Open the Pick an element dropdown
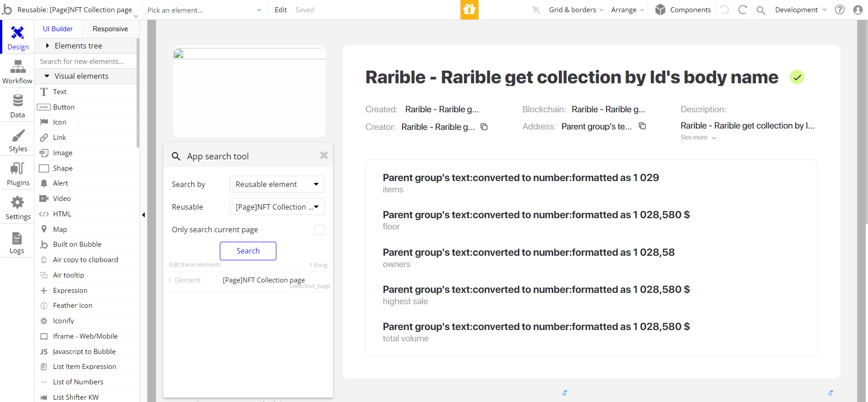 click(x=204, y=10)
